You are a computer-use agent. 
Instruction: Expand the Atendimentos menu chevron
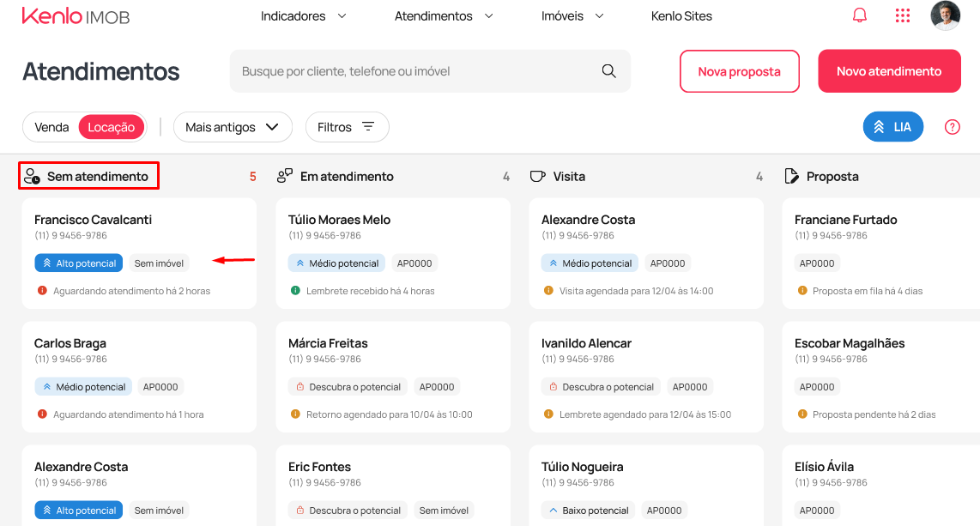489,16
